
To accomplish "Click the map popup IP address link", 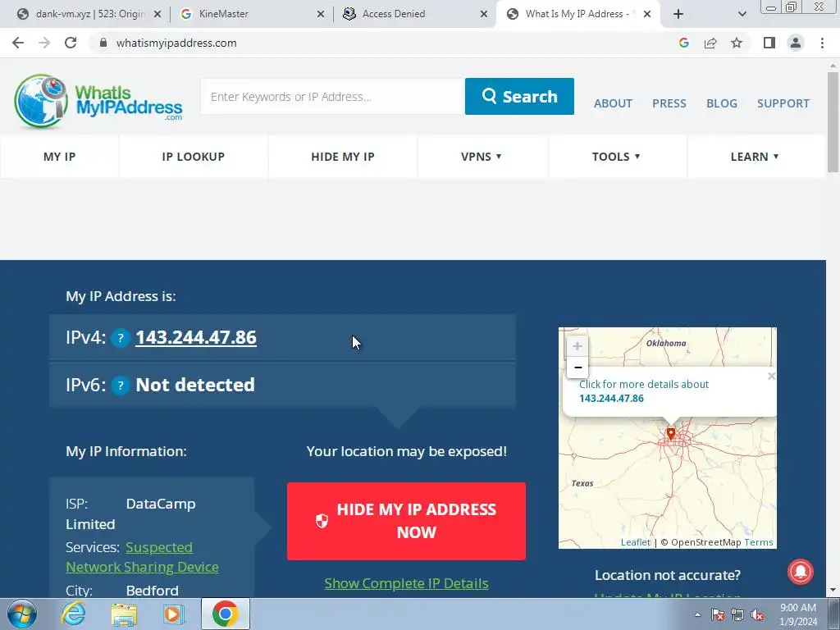I will coord(611,398).
